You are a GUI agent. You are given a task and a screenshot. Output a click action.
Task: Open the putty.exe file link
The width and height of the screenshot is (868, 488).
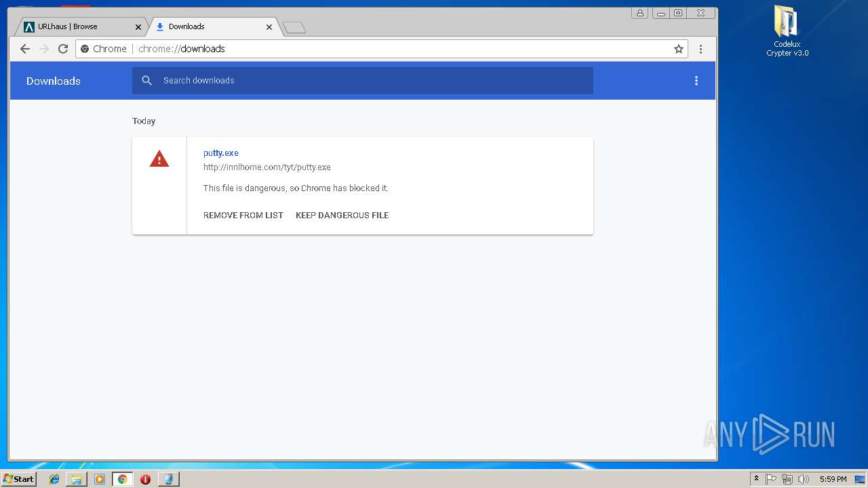coord(221,153)
